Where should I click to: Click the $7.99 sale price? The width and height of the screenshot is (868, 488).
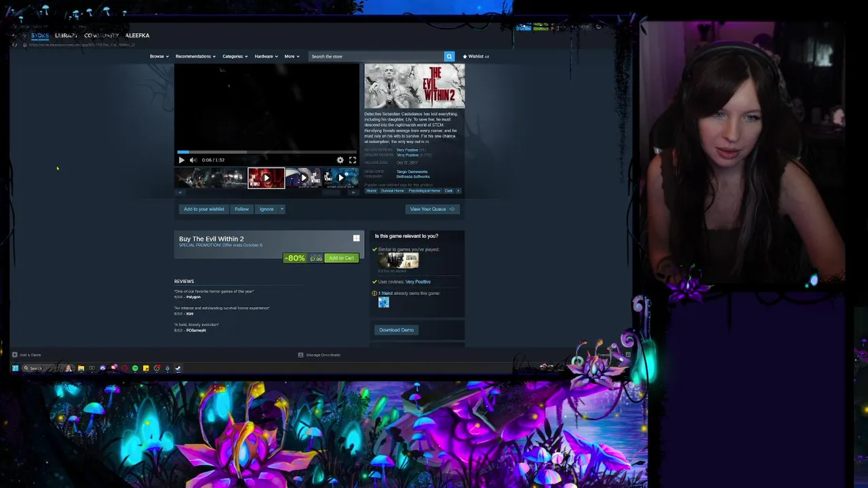(316, 259)
